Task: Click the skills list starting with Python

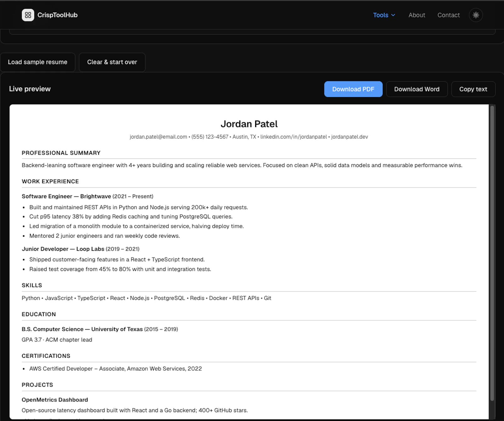Action: click(x=146, y=298)
